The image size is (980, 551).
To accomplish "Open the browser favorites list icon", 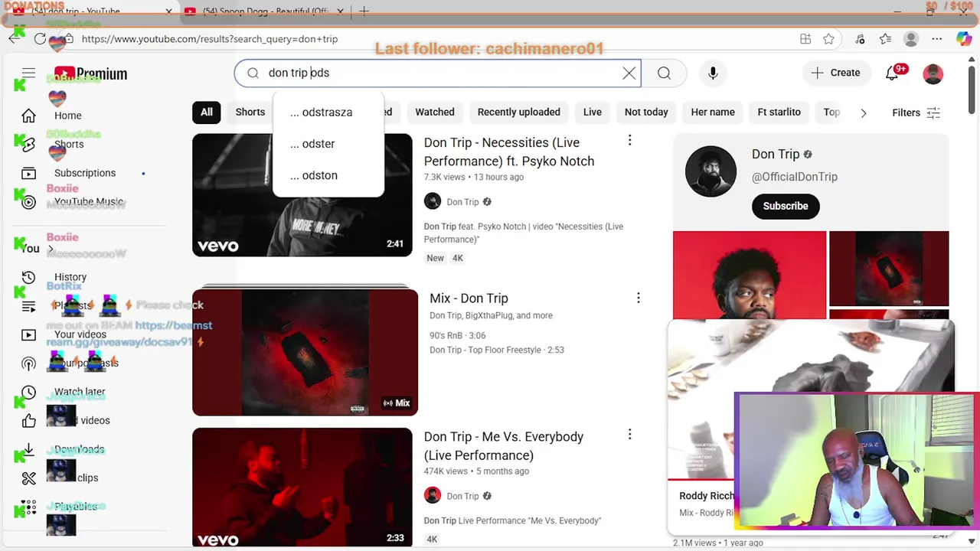I will click(885, 39).
